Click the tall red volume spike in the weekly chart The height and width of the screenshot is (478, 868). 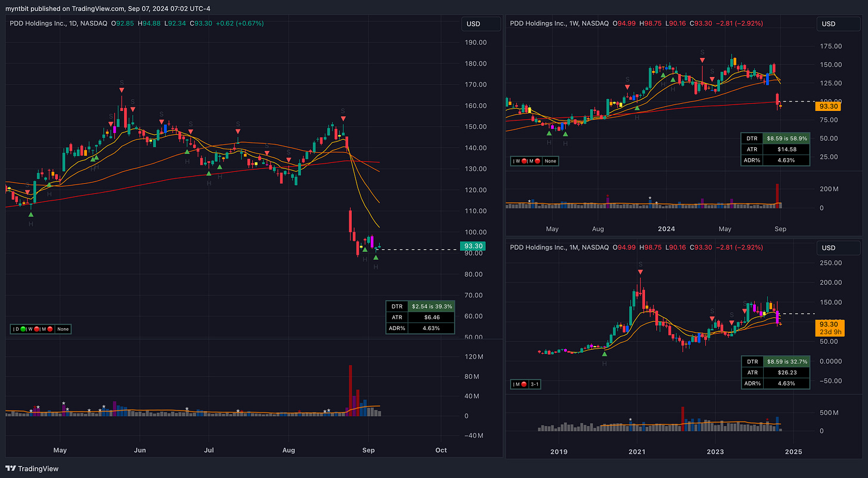coord(777,196)
